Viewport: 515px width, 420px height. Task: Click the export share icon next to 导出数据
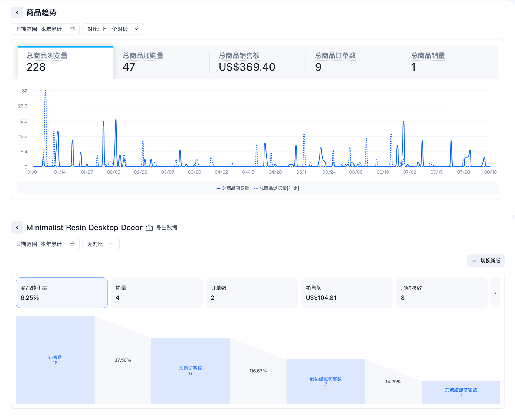149,228
